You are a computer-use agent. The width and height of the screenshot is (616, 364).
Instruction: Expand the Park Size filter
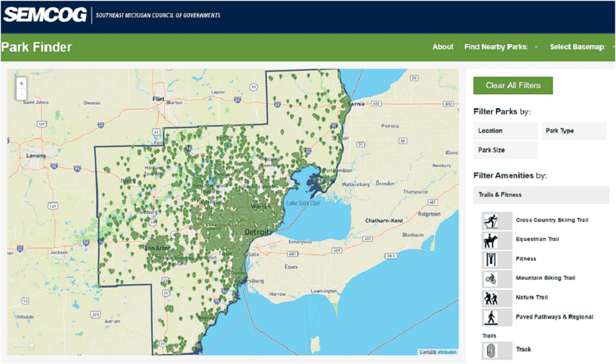click(x=505, y=150)
